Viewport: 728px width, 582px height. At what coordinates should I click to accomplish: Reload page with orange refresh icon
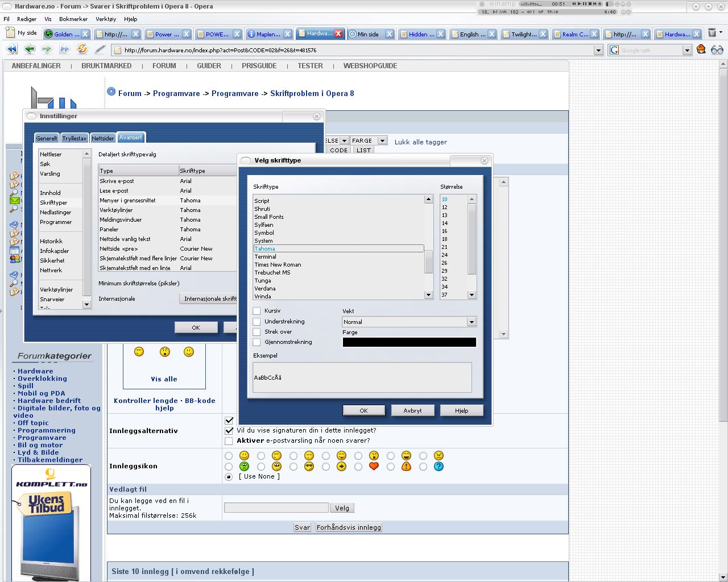(x=82, y=49)
